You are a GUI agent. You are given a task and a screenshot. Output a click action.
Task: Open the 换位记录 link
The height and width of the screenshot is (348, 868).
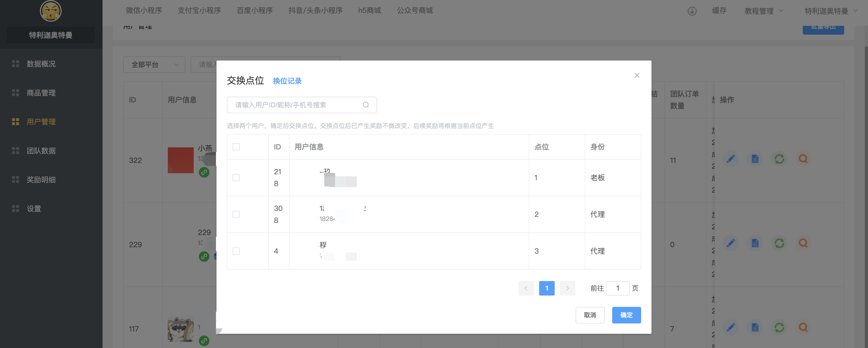pos(287,81)
